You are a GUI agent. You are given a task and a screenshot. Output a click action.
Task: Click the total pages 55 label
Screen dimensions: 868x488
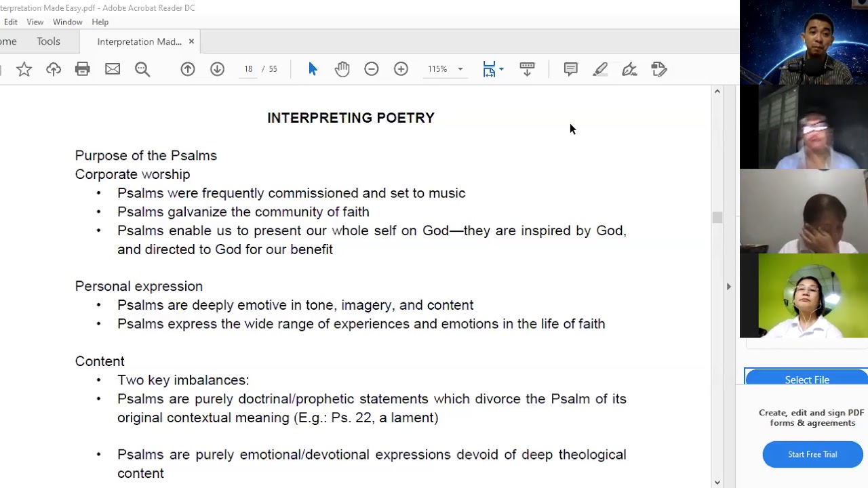[273, 69]
